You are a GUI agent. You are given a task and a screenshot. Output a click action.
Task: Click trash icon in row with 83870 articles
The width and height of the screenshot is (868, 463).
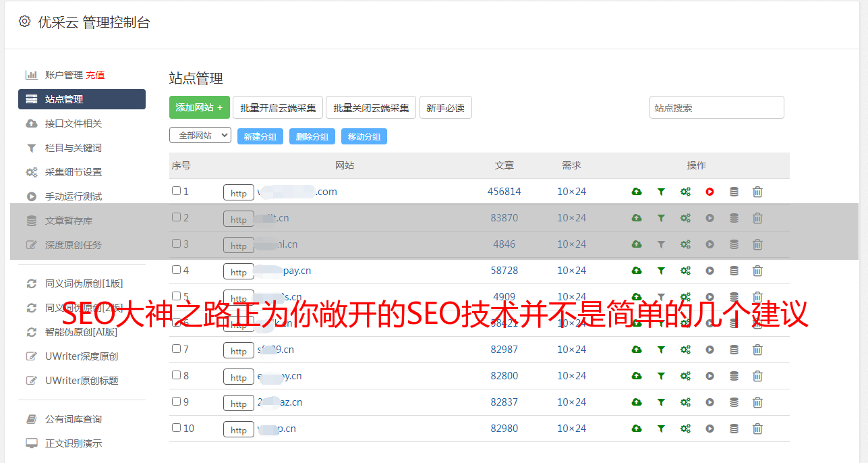(757, 218)
